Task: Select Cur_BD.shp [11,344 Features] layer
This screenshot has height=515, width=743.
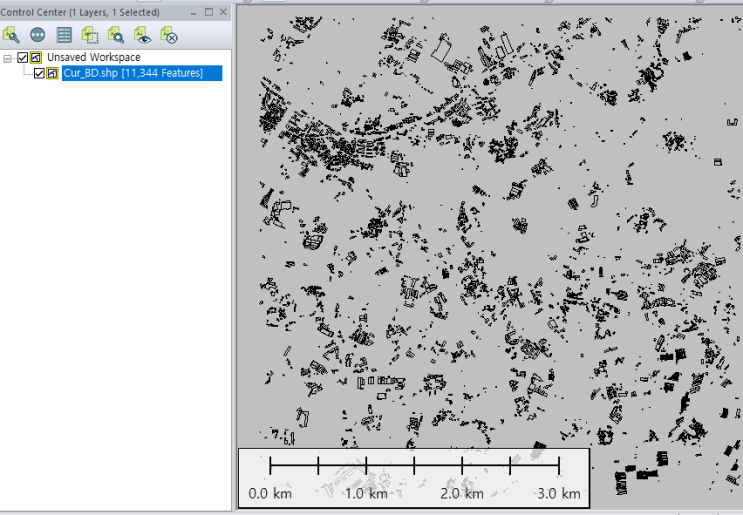Action: point(142,73)
